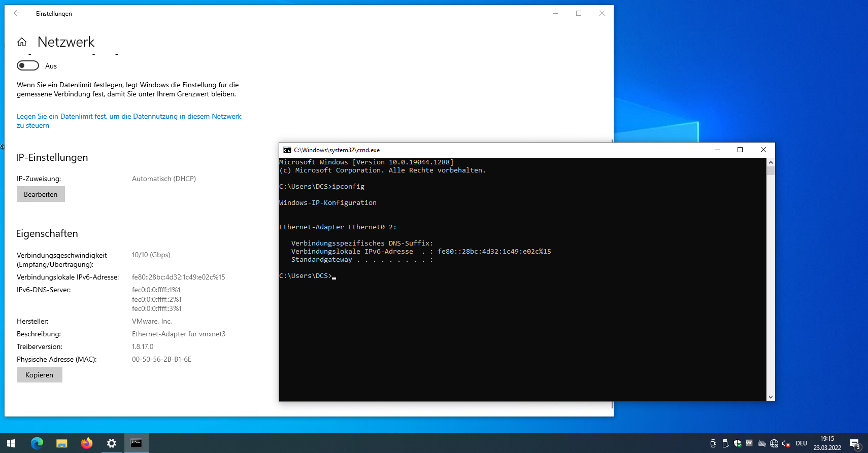
Task: Click the home icon in Einstellungen
Action: pyautogui.click(x=22, y=42)
